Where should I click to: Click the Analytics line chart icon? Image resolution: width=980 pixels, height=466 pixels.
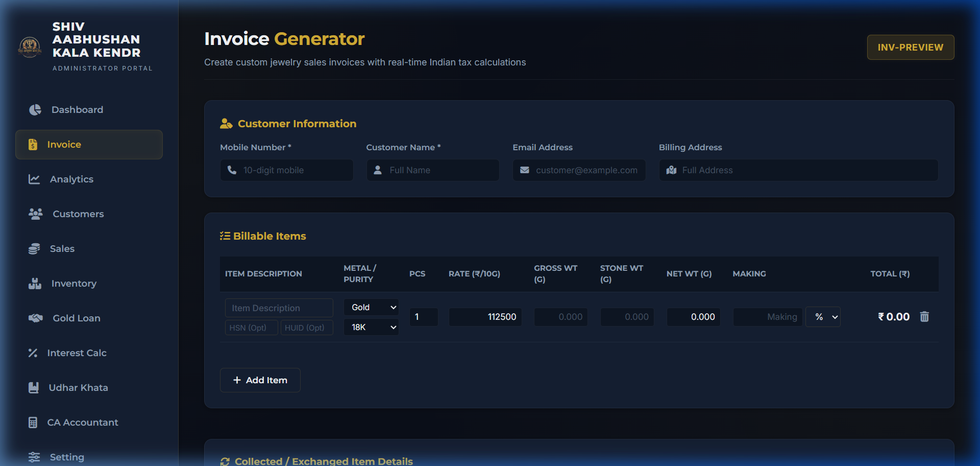34,179
